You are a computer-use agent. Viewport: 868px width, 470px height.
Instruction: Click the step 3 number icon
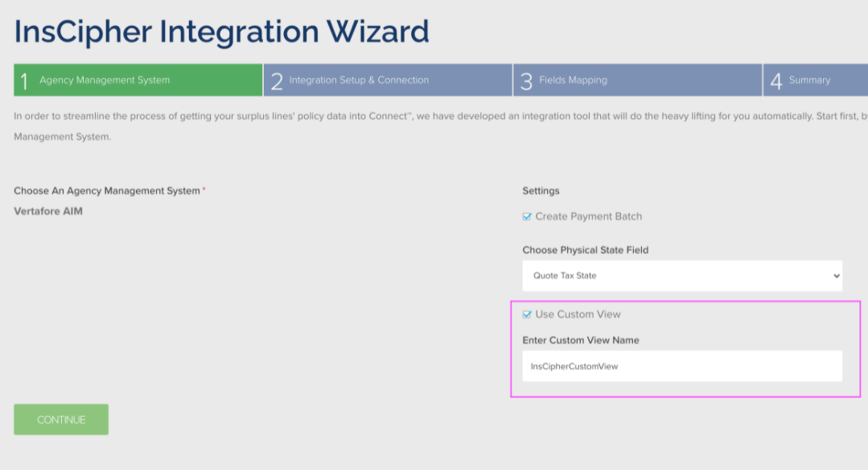pyautogui.click(x=527, y=81)
